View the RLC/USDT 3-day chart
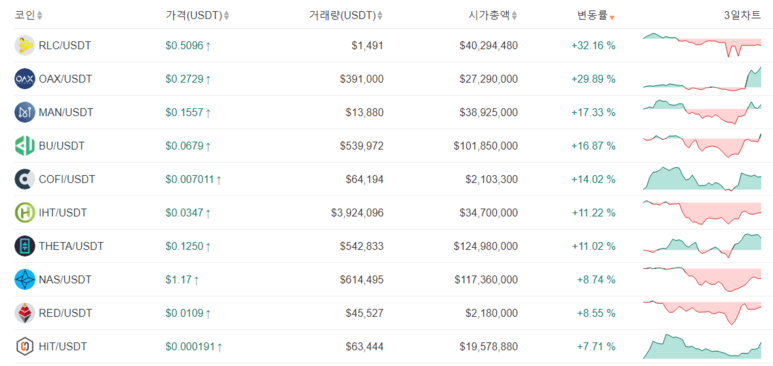The height and width of the screenshot is (366, 773). click(702, 45)
